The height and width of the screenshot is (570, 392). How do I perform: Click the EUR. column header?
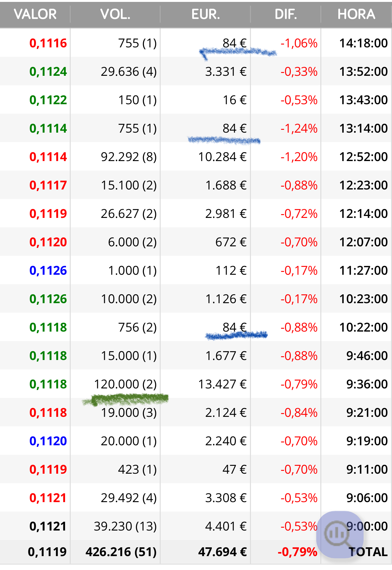pyautogui.click(x=205, y=15)
